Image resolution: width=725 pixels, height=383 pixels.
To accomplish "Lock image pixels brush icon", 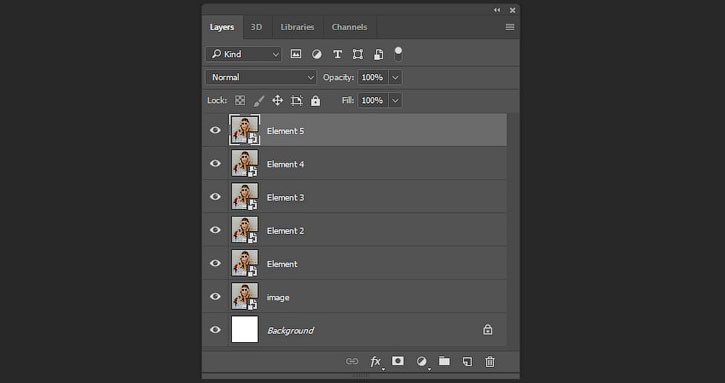I will click(x=259, y=100).
